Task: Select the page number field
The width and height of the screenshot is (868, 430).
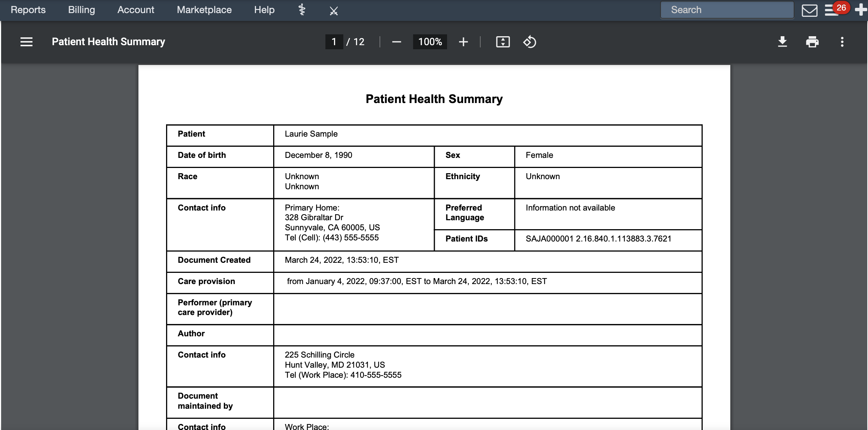Action: click(x=334, y=42)
